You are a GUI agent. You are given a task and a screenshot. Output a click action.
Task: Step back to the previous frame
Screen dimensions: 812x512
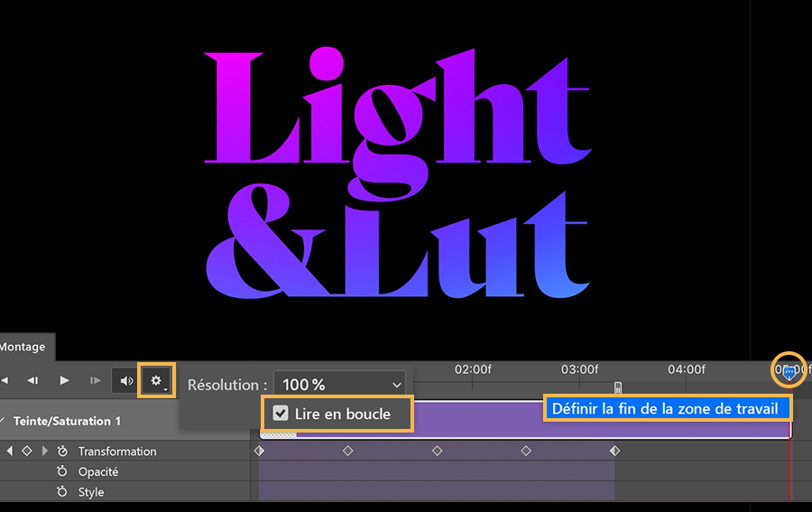click(33, 380)
